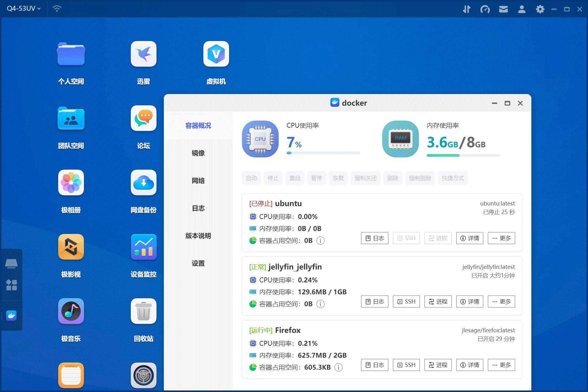Viewport: 588px width, 392px height.
Task: Click the docker icon in left dock
Action: click(x=11, y=315)
